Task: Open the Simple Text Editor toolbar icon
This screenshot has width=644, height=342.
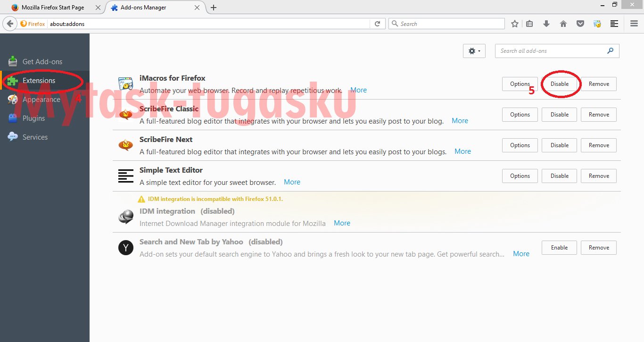Action: click(614, 24)
